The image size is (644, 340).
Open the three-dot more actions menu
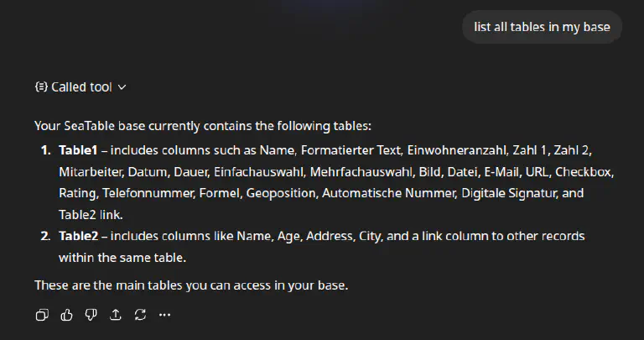point(164,315)
